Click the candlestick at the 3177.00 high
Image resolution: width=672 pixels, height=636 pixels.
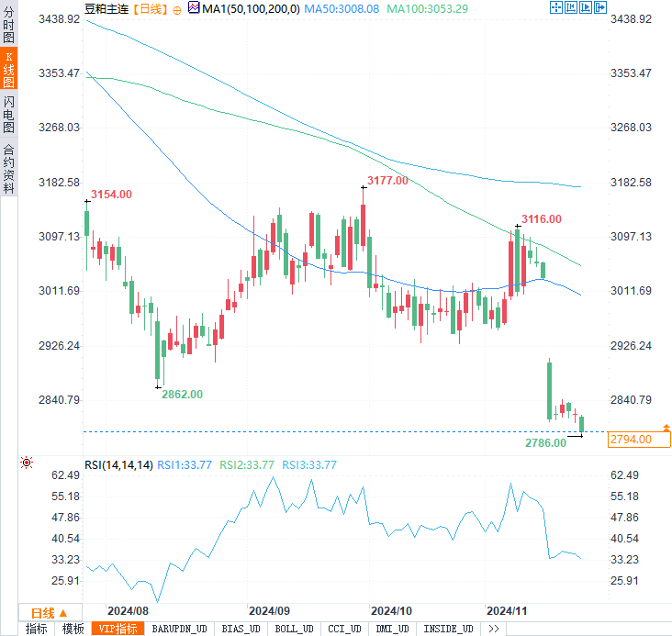click(x=364, y=218)
